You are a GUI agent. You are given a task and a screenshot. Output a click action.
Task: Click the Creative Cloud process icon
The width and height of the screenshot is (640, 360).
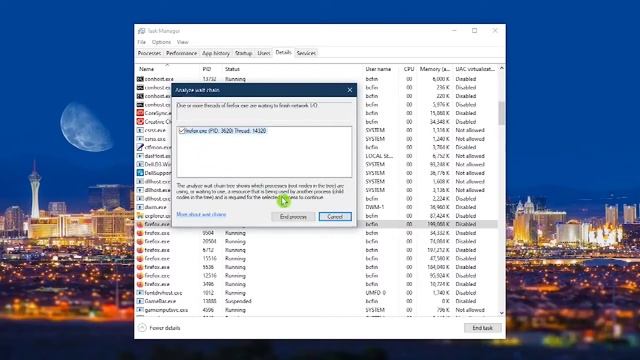click(140, 122)
